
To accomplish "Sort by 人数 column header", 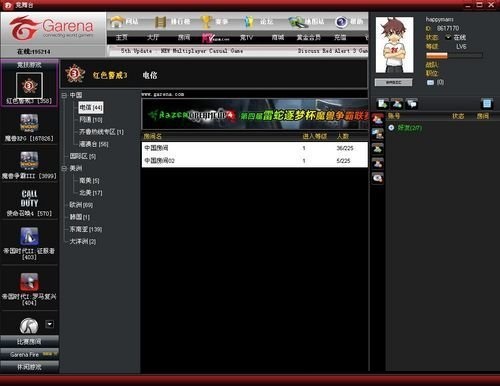I will click(343, 136).
